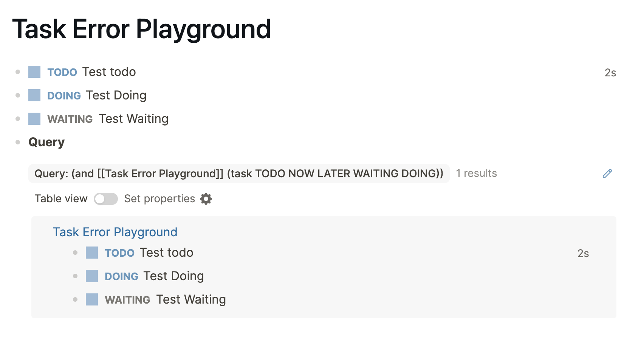This screenshot has width=644, height=338.
Task: Click TODO marker to cycle its state
Action: tap(62, 72)
